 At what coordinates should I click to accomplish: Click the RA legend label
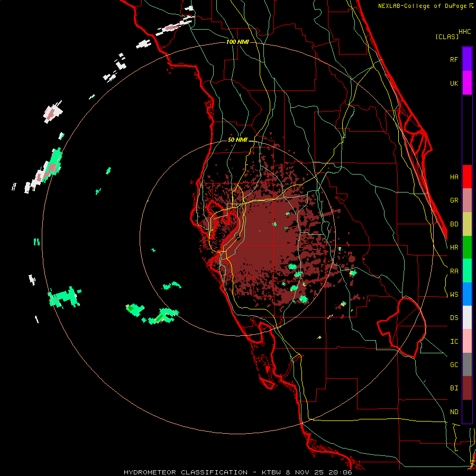[454, 271]
